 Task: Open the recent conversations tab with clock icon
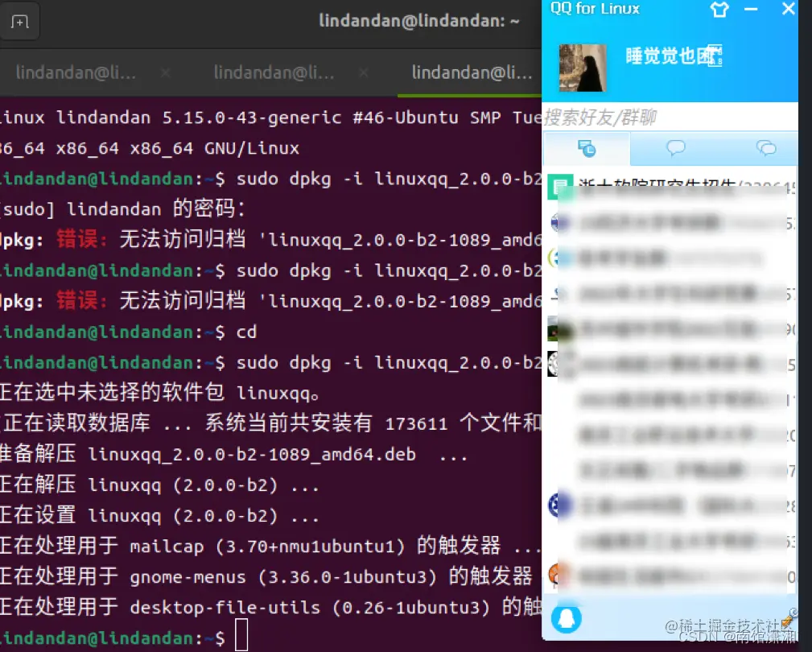pyautogui.click(x=587, y=149)
